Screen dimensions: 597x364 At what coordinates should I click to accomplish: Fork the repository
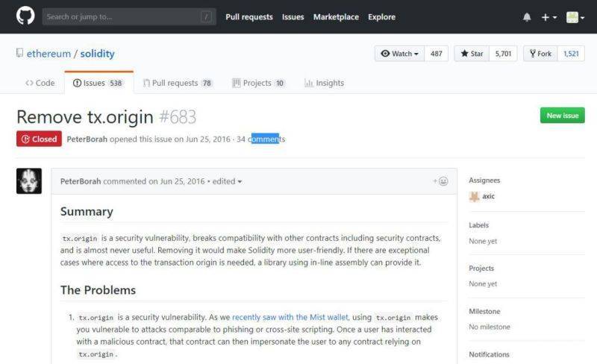coord(540,54)
